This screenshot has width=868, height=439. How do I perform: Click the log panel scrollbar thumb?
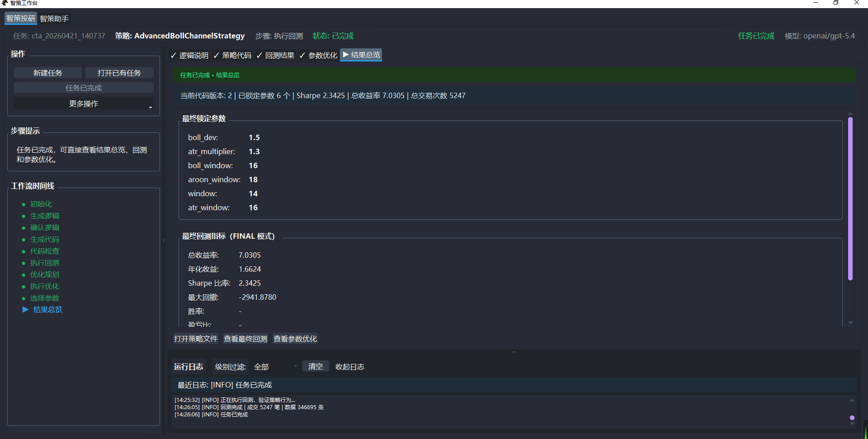click(852, 418)
